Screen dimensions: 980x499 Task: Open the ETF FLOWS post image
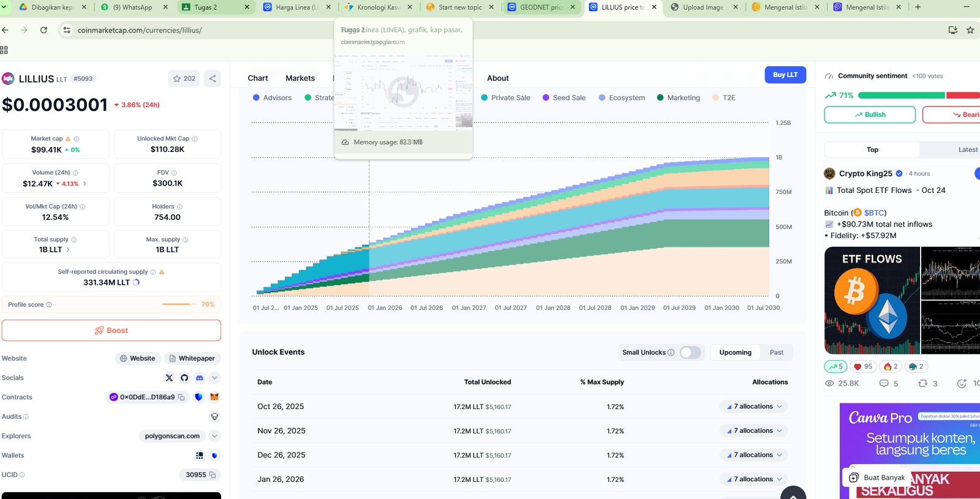[x=872, y=300]
